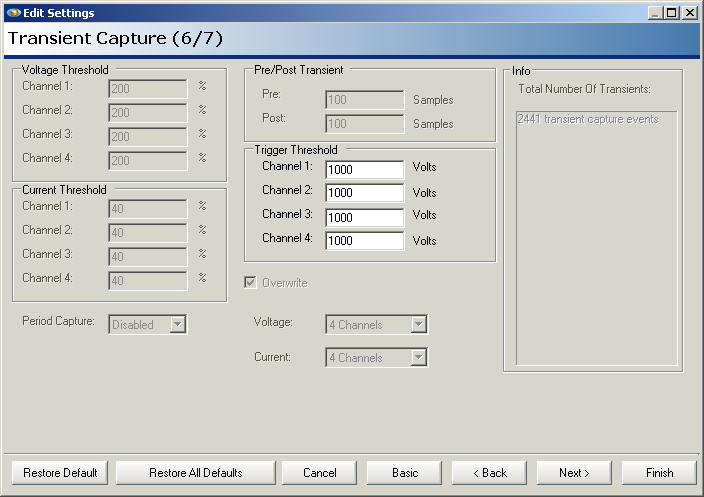704x497 pixels.
Task: Select Trigger Threshold Channel 4 field
Action: (x=364, y=240)
